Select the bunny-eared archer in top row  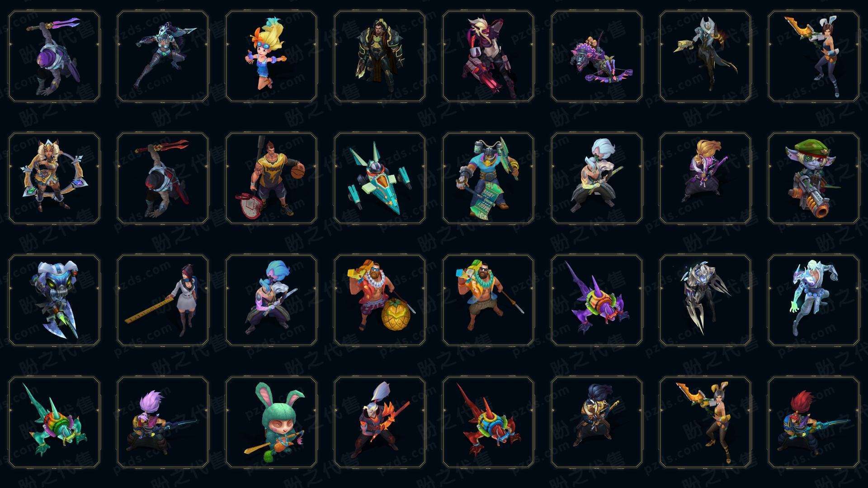tap(814, 56)
